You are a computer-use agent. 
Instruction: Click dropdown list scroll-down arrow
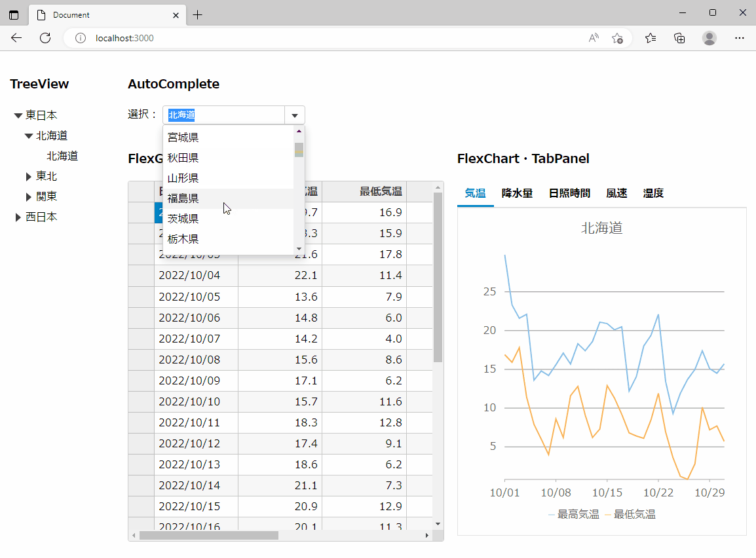click(299, 249)
